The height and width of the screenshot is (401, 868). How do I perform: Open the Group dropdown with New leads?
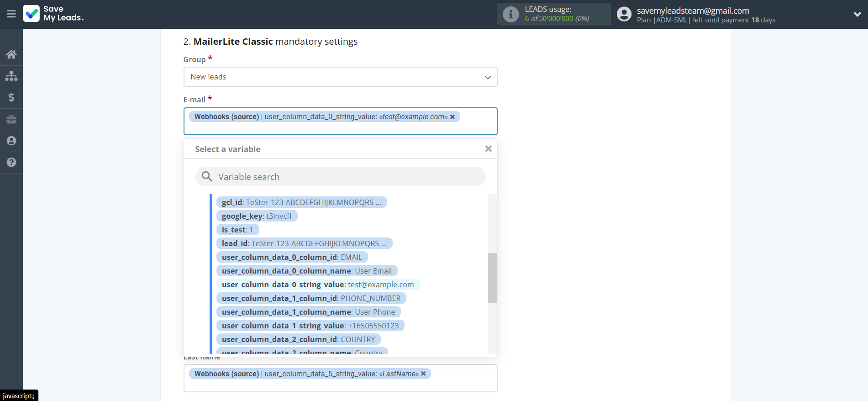click(340, 77)
